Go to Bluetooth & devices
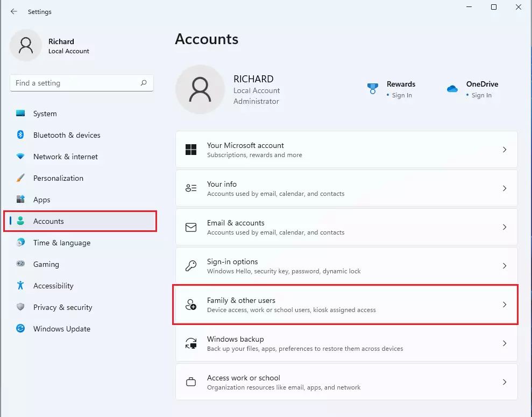 click(x=80, y=135)
